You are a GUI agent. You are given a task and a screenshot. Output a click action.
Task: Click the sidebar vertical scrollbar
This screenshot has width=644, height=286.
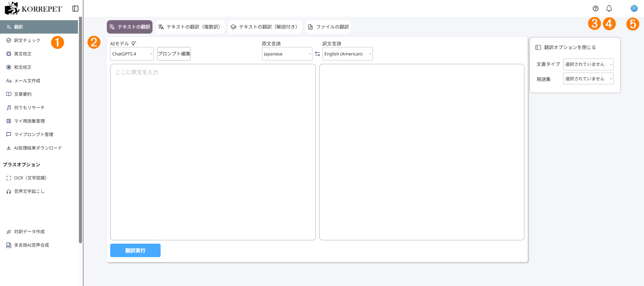80,130
